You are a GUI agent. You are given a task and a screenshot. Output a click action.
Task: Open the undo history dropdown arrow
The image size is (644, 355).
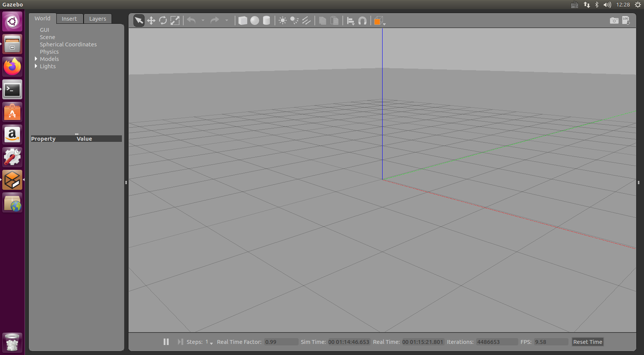[203, 20]
